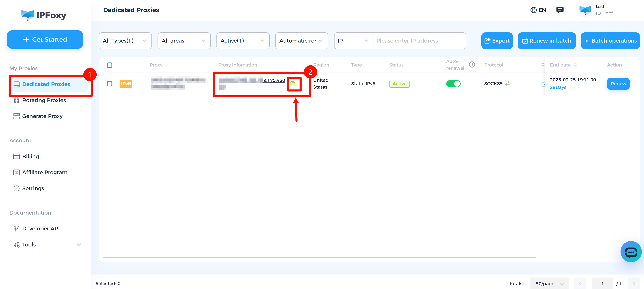Switch the SOCKS5 protocol
Image resolution: width=644 pixels, height=289 pixels.
click(x=507, y=84)
